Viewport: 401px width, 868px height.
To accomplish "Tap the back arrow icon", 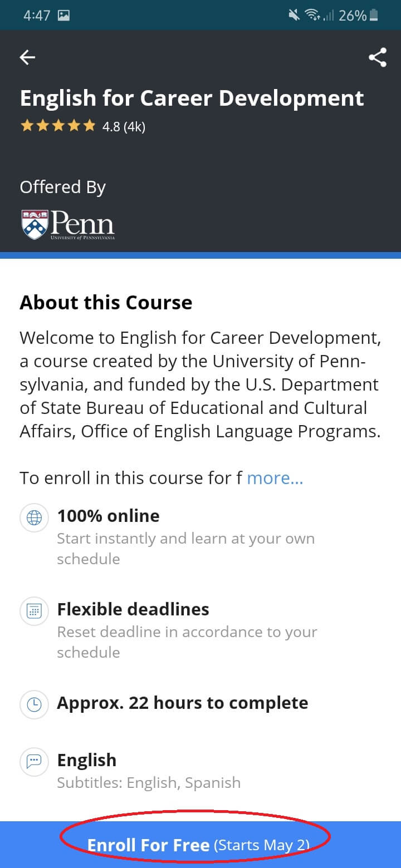I will (27, 57).
